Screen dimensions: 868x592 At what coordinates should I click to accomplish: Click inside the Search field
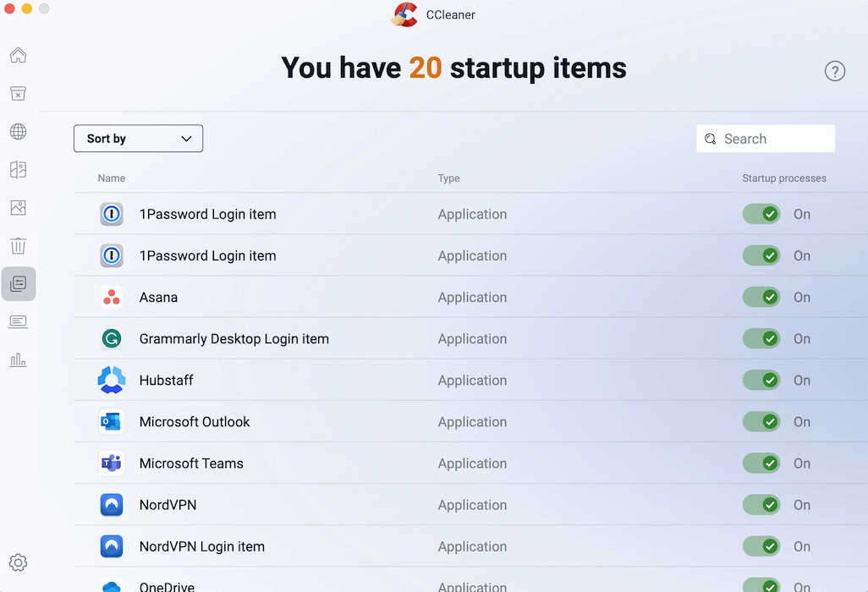tap(765, 138)
